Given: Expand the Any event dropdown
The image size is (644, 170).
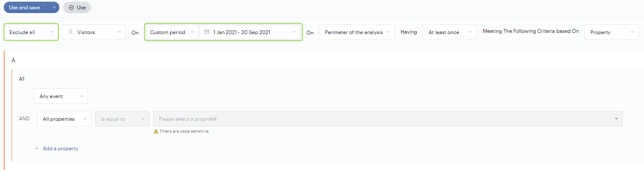Looking at the screenshot, I should tap(61, 96).
